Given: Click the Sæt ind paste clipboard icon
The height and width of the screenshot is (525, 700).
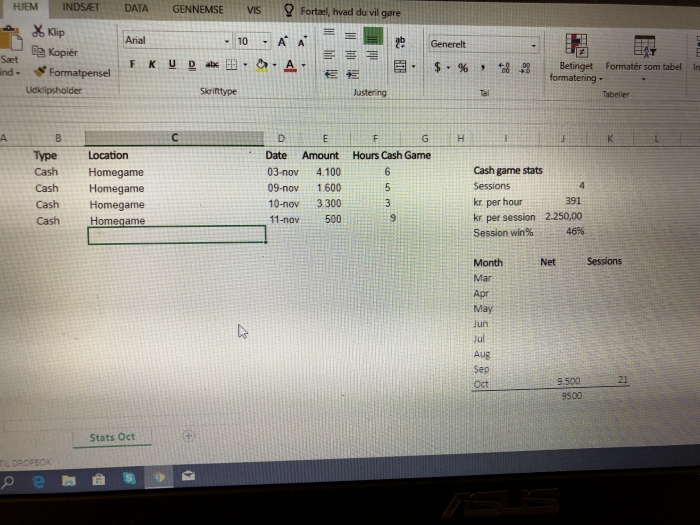Looking at the screenshot, I should point(12,40).
